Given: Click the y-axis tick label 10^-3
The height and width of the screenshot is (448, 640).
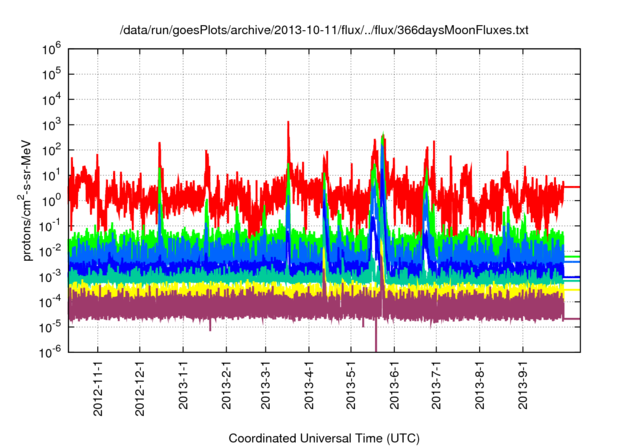Looking at the screenshot, I should [x=51, y=277].
